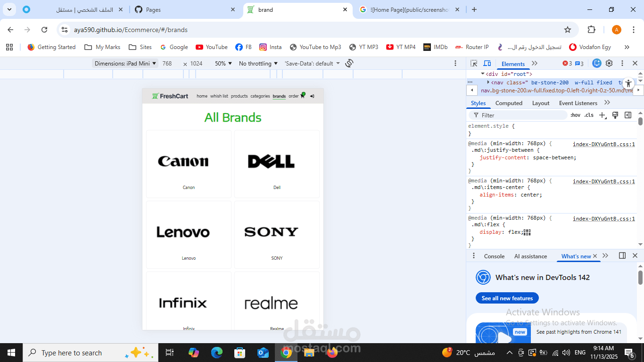The image size is (644, 362).
Task: Show more DevTools panels chevron
Action: [x=535, y=64]
